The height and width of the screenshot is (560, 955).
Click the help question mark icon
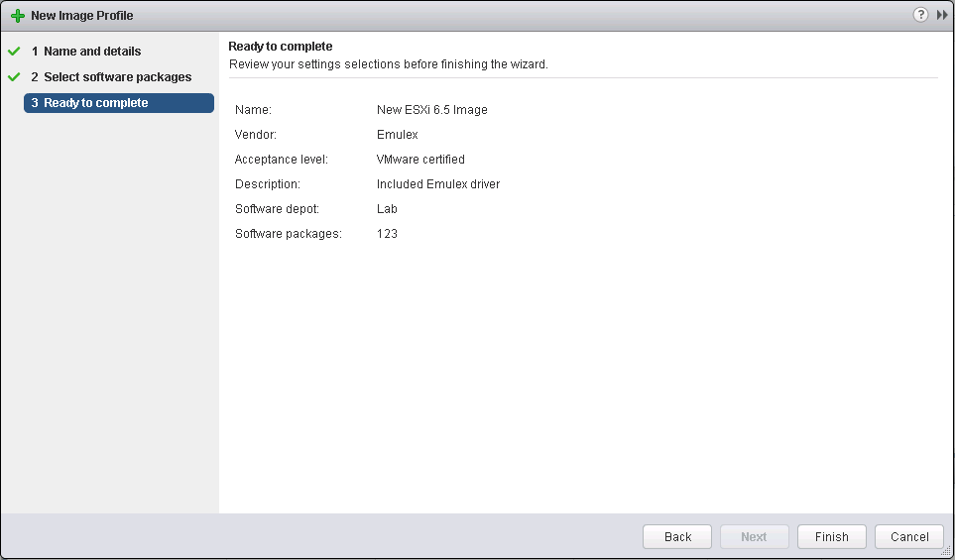click(920, 15)
